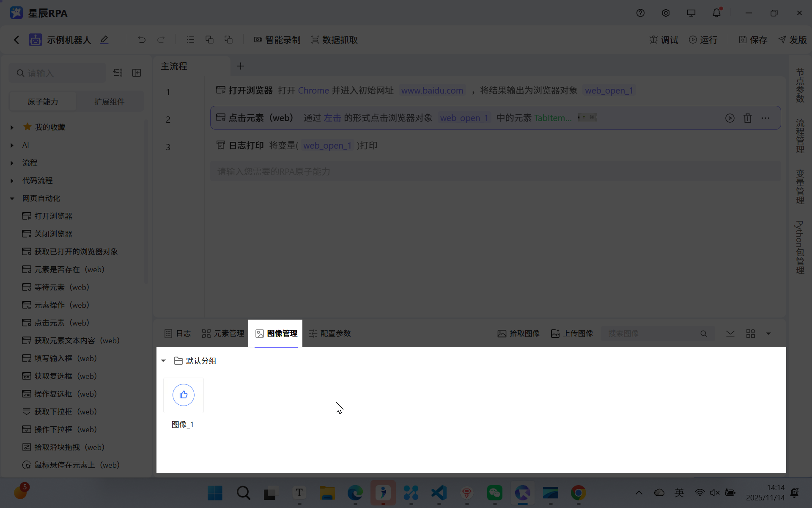Open Chrome from the taskbar

click(x=578, y=493)
